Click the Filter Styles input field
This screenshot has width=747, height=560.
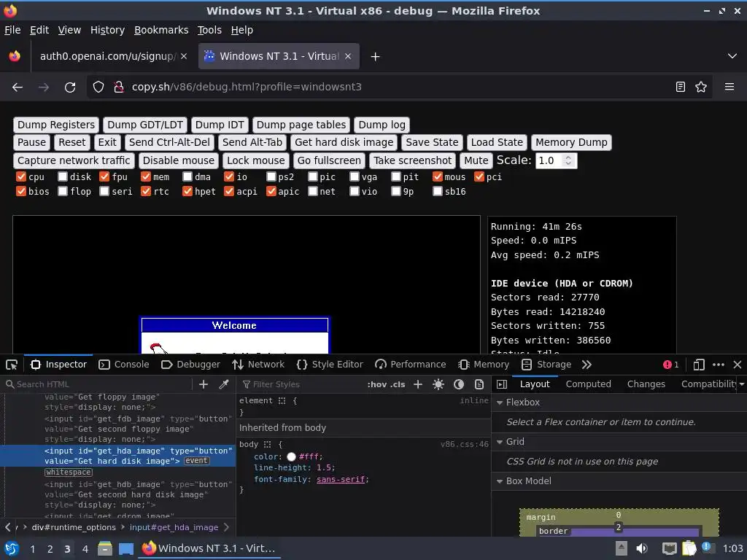click(303, 384)
